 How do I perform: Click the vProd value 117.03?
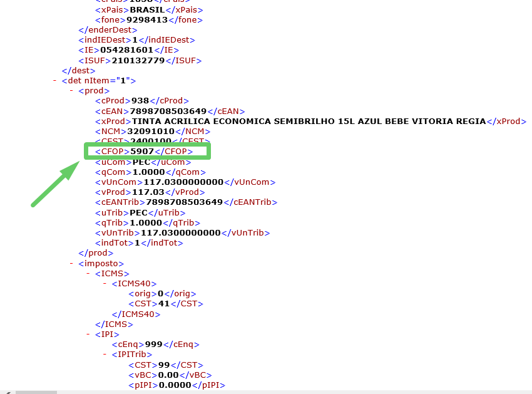point(148,192)
